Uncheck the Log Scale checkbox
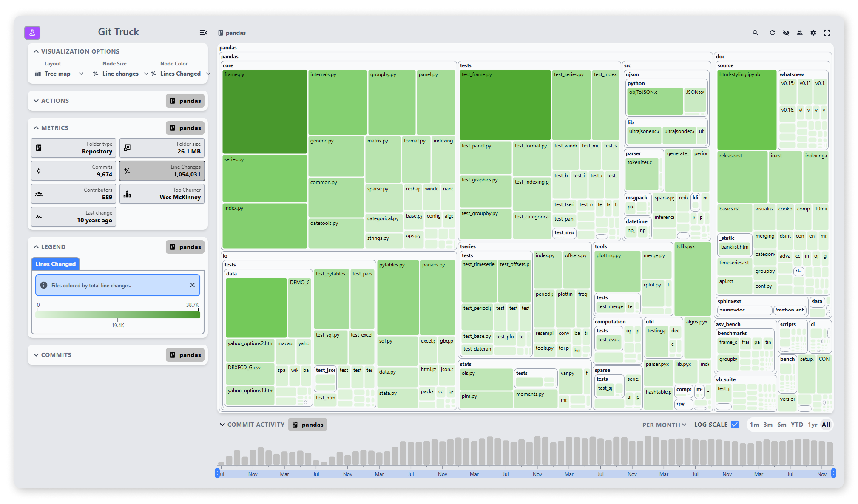 tap(734, 425)
